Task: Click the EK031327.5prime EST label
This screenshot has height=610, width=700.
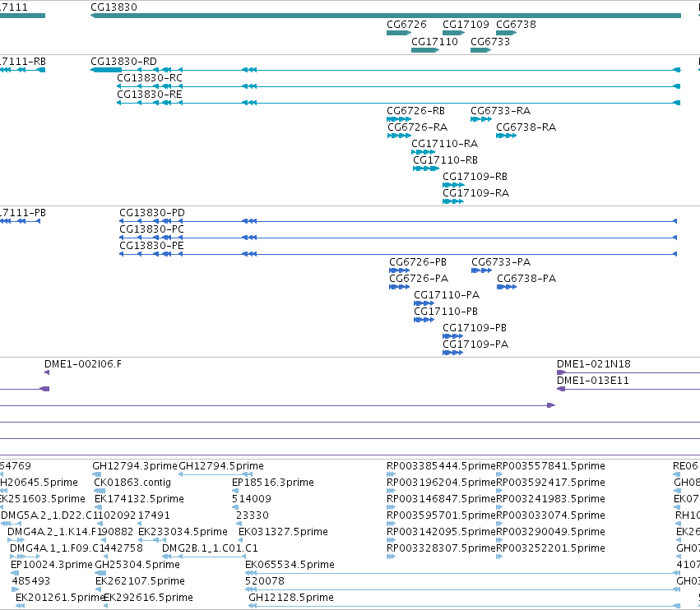Action: (x=283, y=532)
